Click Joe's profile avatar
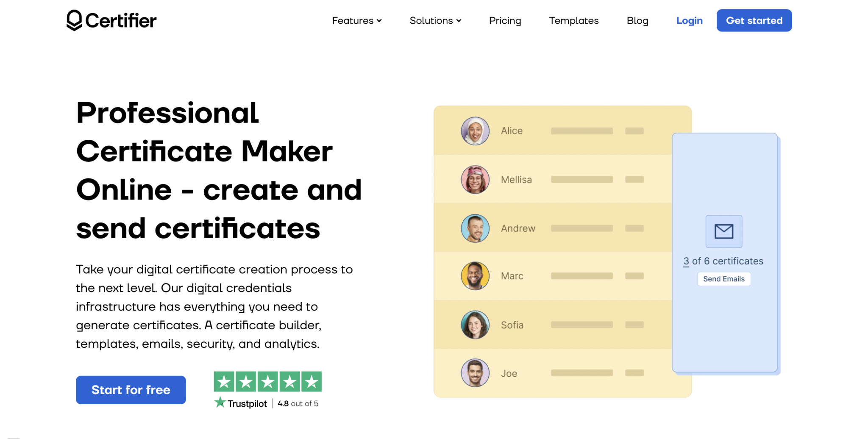The width and height of the screenshot is (868, 439). click(475, 373)
